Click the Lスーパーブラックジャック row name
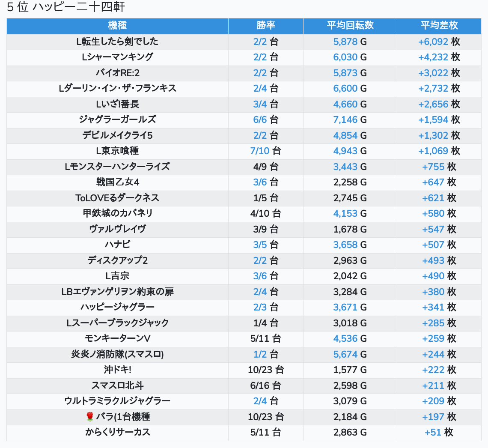Viewport: 488px width, 448px height. 117,323
